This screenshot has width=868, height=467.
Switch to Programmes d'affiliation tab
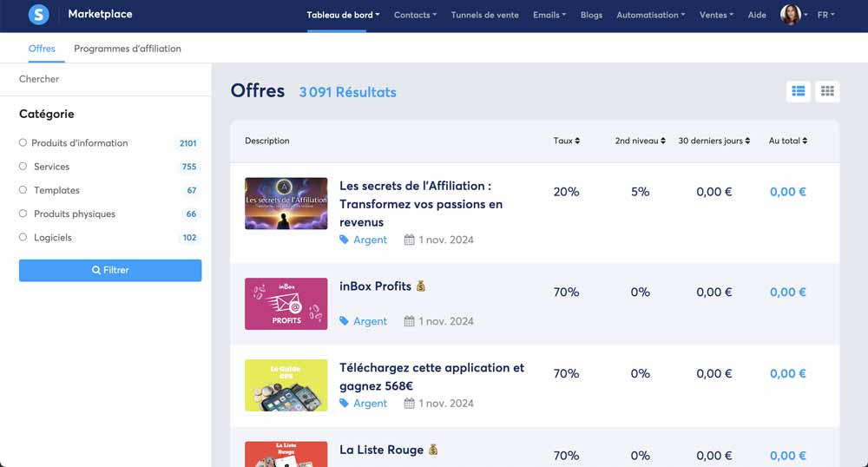point(128,48)
